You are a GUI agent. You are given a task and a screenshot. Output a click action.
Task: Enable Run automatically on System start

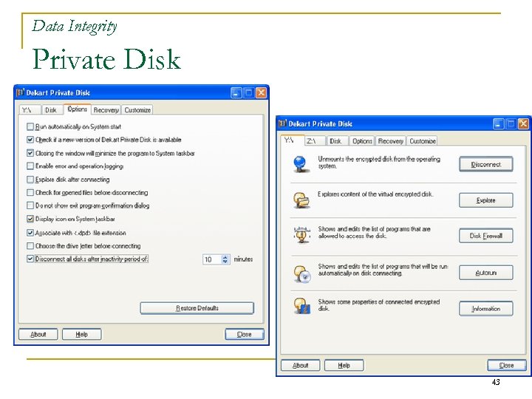pyautogui.click(x=30, y=126)
